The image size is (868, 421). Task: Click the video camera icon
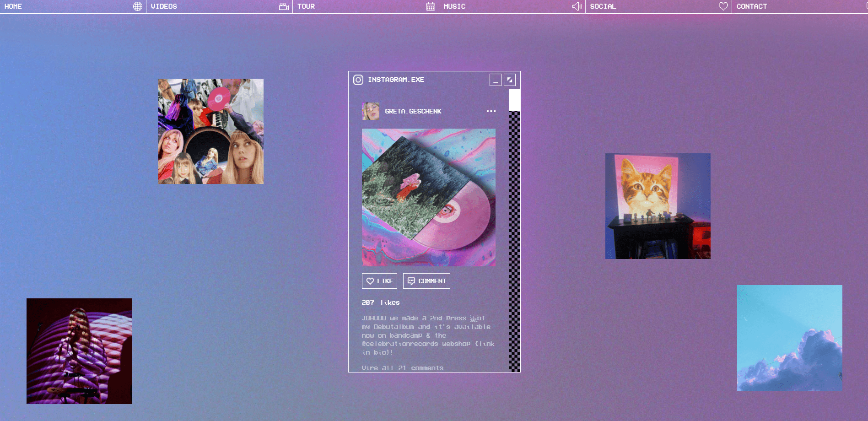pyautogui.click(x=284, y=6)
